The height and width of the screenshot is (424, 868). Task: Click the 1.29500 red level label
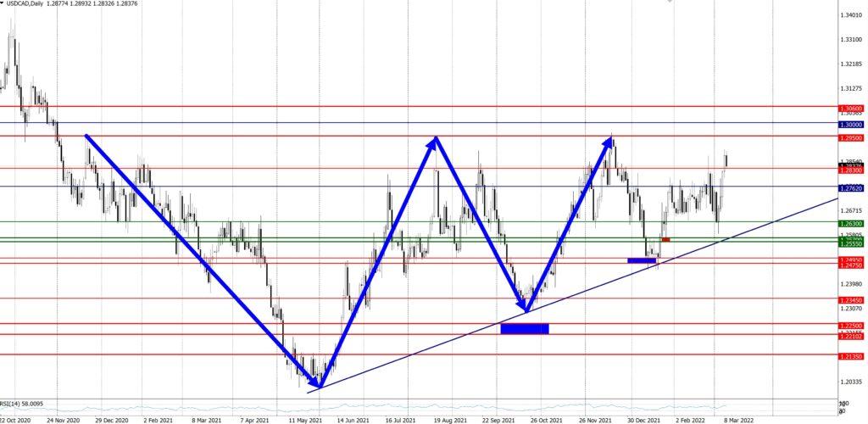coord(850,137)
